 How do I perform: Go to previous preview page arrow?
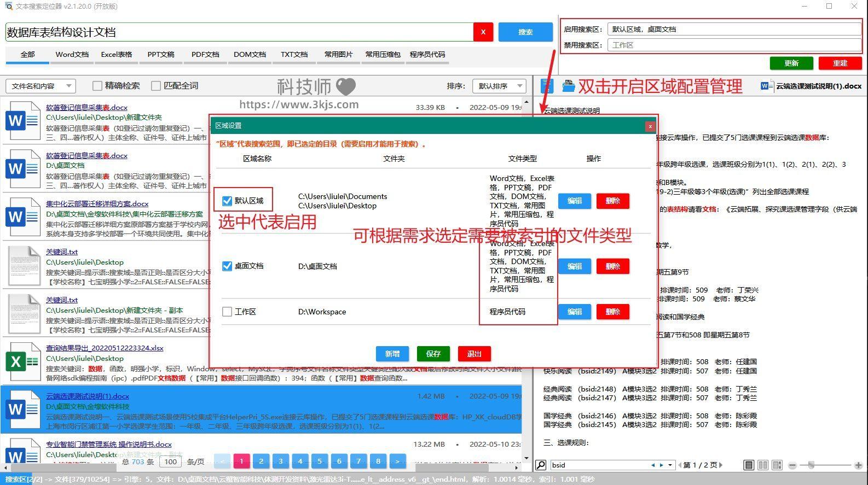[x=679, y=465]
